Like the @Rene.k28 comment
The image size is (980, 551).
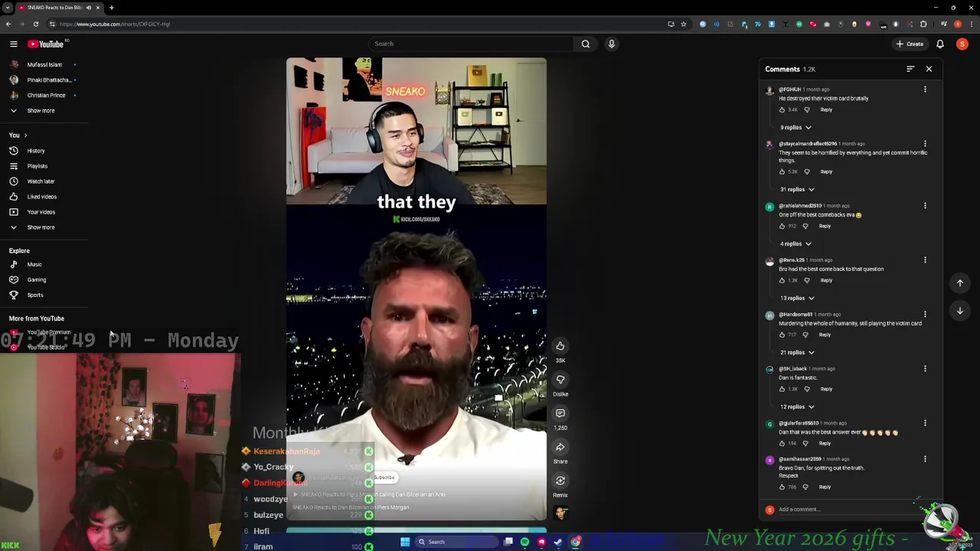pyautogui.click(x=782, y=280)
